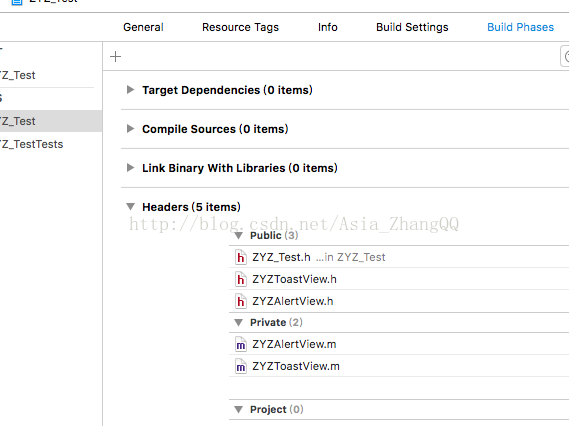Select the ZYZ_TestTests target in sidebar
The height and width of the screenshot is (426, 569).
(32, 144)
